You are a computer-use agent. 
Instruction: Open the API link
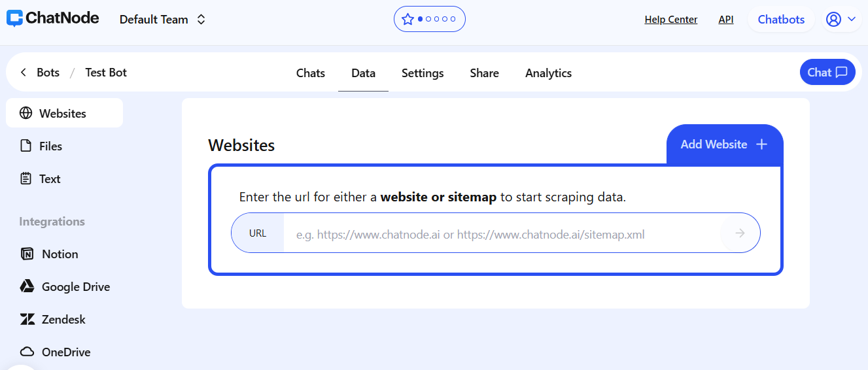coord(725,20)
